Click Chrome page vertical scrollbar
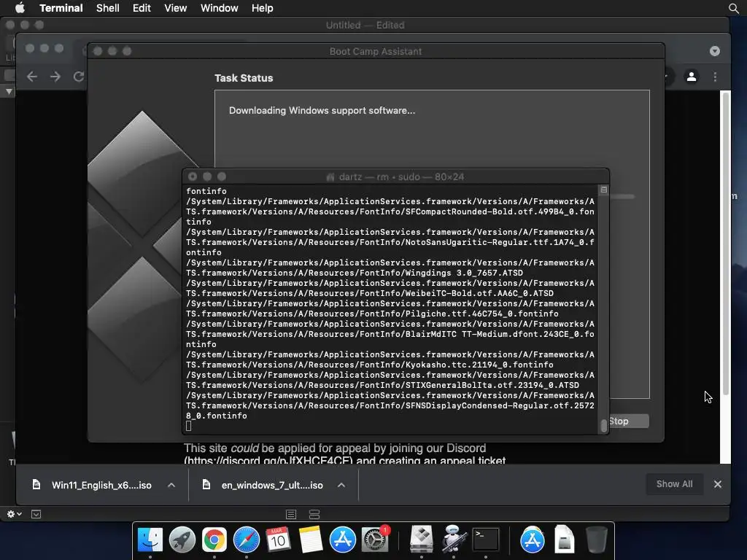The image size is (747, 560). [726, 243]
